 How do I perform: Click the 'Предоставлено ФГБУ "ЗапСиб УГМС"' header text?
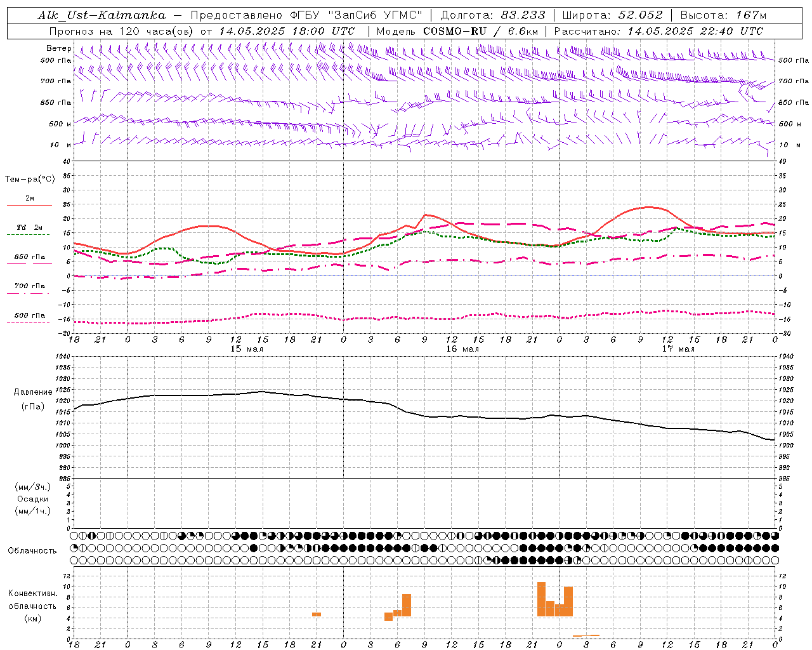tap(306, 15)
